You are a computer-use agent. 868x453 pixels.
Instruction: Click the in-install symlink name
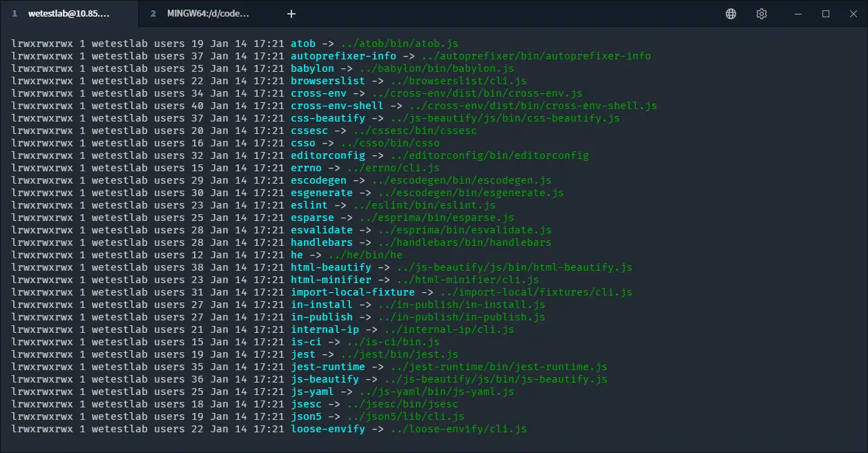coord(322,305)
